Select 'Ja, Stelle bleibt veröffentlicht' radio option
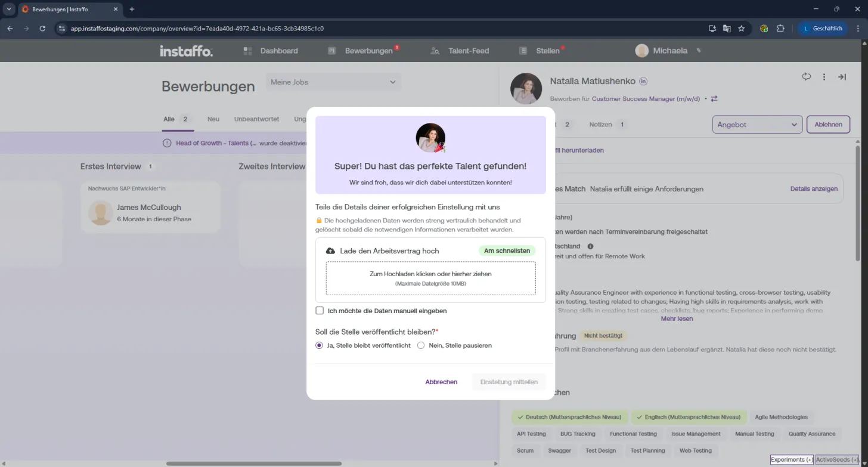Screen dimensions: 868x467 pyautogui.click(x=320, y=345)
